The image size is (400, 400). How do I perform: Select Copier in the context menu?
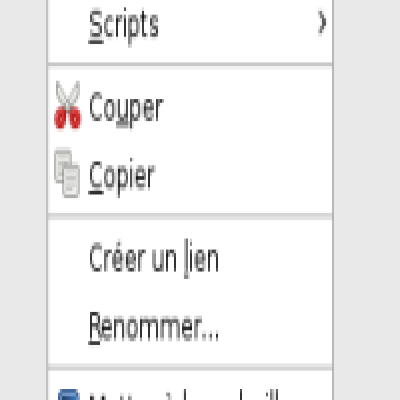click(x=190, y=175)
